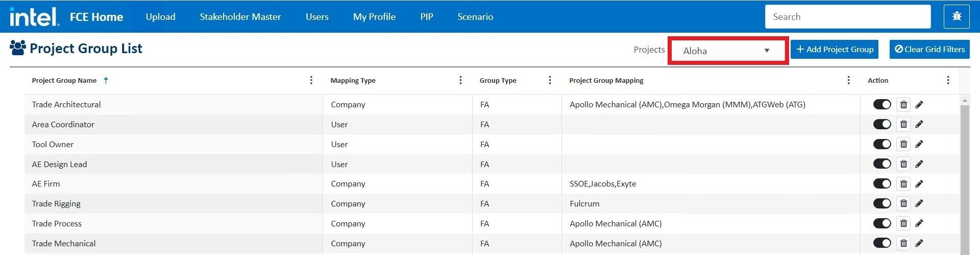
Task: Open the Scenario menu item
Action: [x=475, y=17]
